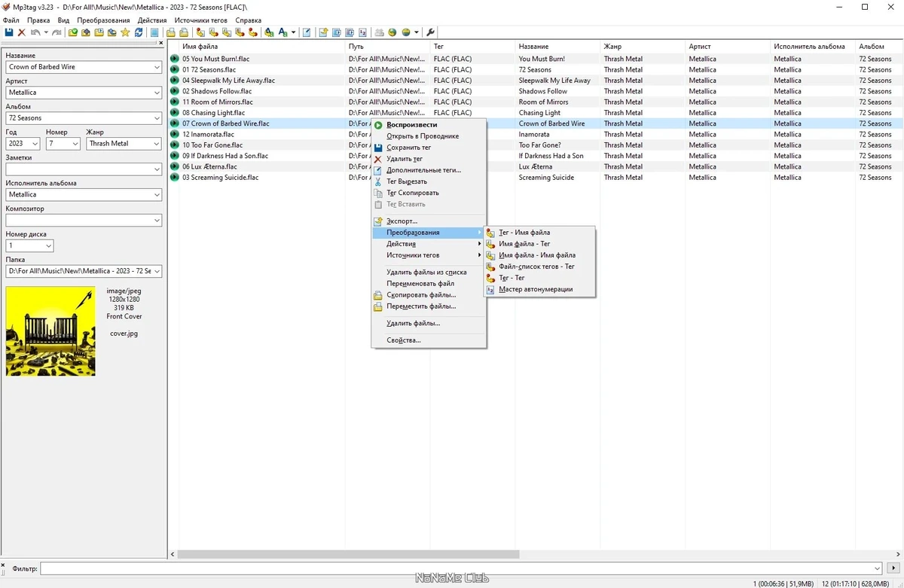Open the Исполнитель альбома dropdown

click(157, 194)
